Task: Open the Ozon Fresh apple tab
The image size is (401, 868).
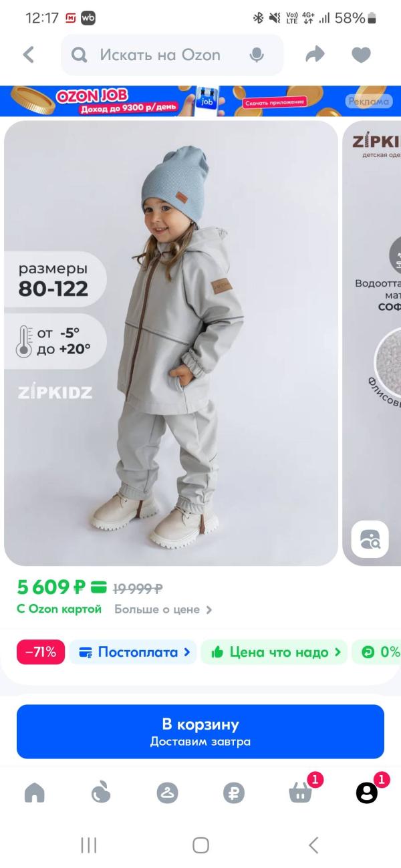Action: (100, 792)
